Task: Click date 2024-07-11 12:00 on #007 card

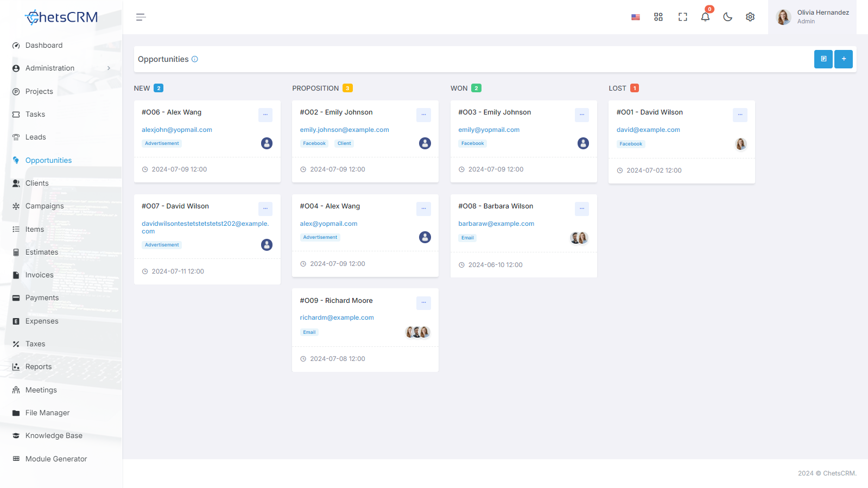Action: (x=178, y=271)
